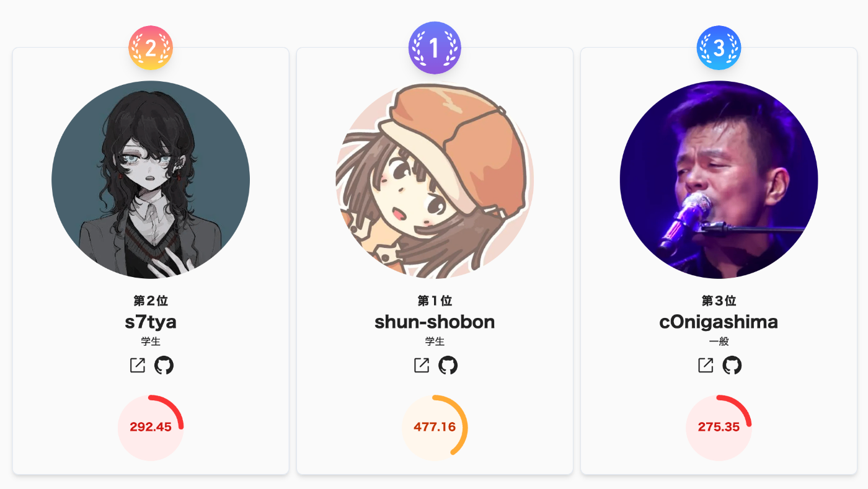
Task: Click the 477.16 score progress ring
Action: tap(435, 428)
